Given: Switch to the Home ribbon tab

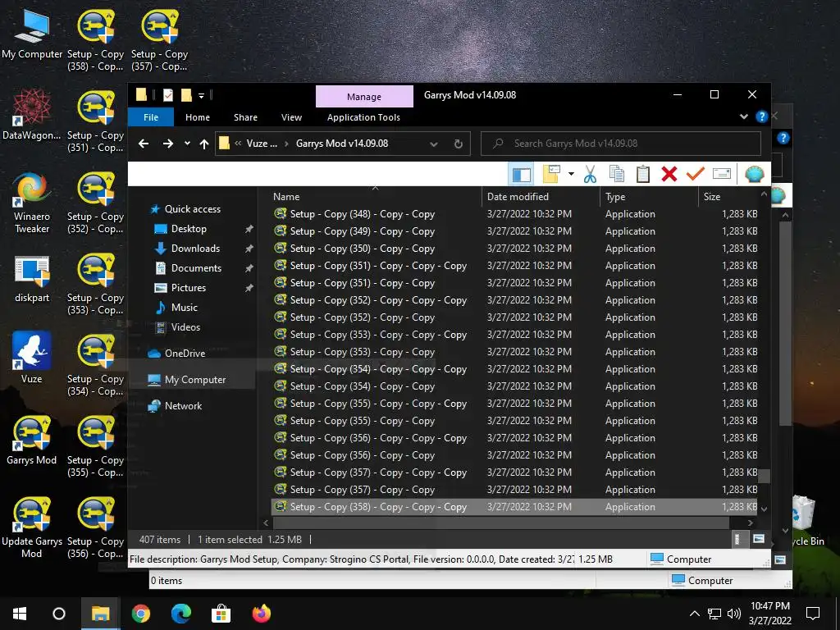Looking at the screenshot, I should coord(198,117).
